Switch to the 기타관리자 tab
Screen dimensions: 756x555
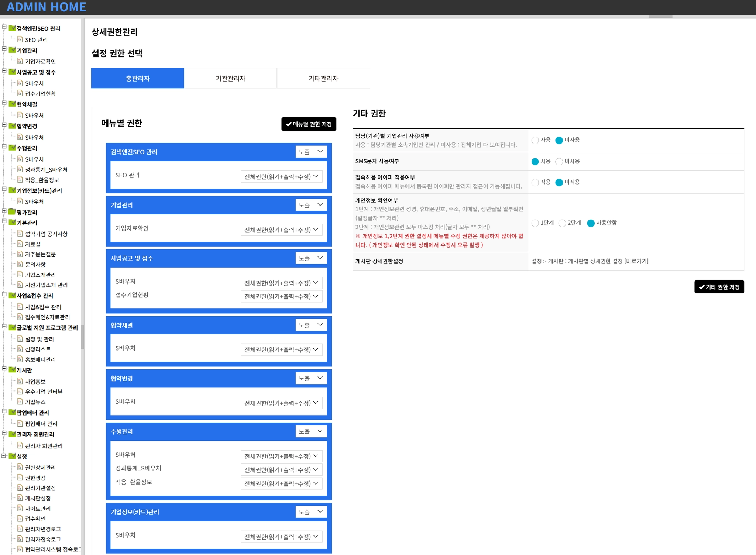coord(323,78)
